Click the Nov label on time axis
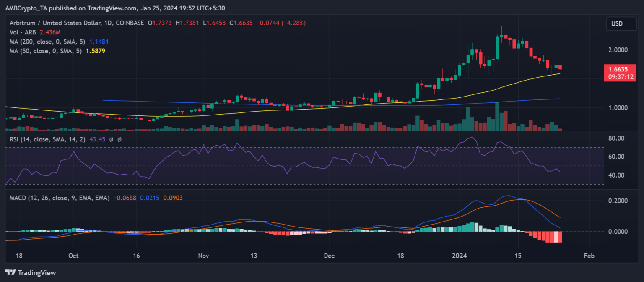The width and height of the screenshot is (644, 282). click(204, 255)
